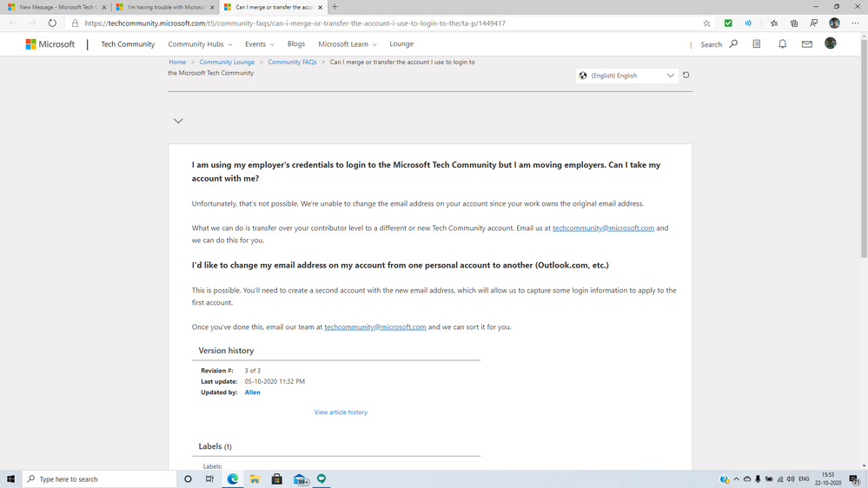This screenshot has width=868, height=488.
Task: Show hidden icons in system tray
Action: pyautogui.click(x=736, y=479)
